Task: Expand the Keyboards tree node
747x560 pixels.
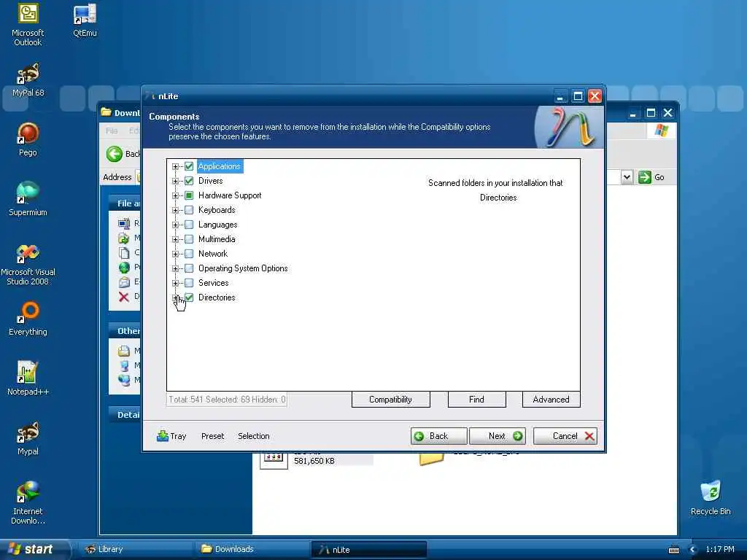Action: pyautogui.click(x=175, y=210)
